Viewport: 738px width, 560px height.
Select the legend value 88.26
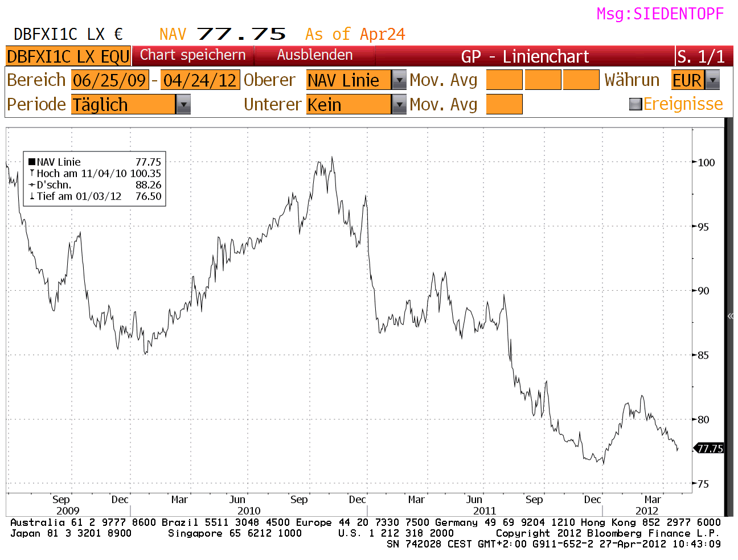point(149,185)
